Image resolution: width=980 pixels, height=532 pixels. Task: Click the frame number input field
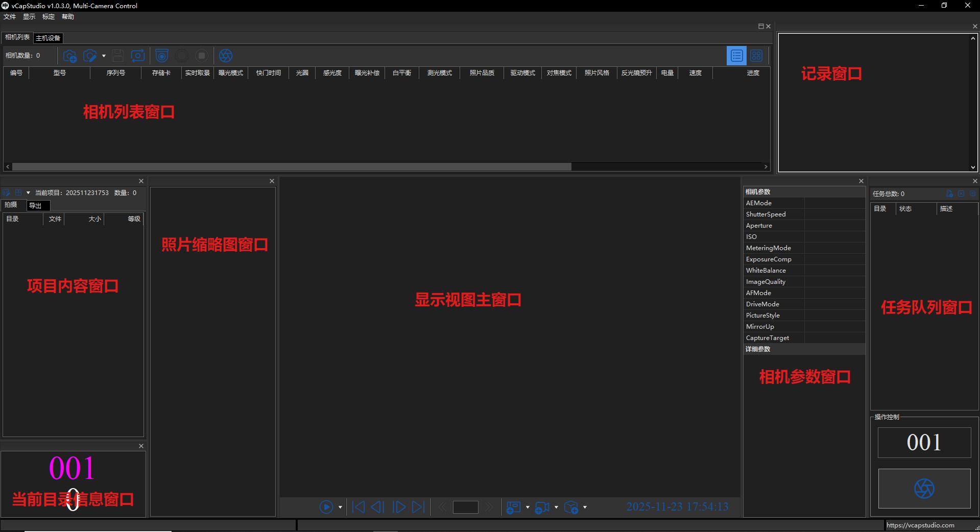tap(465, 507)
